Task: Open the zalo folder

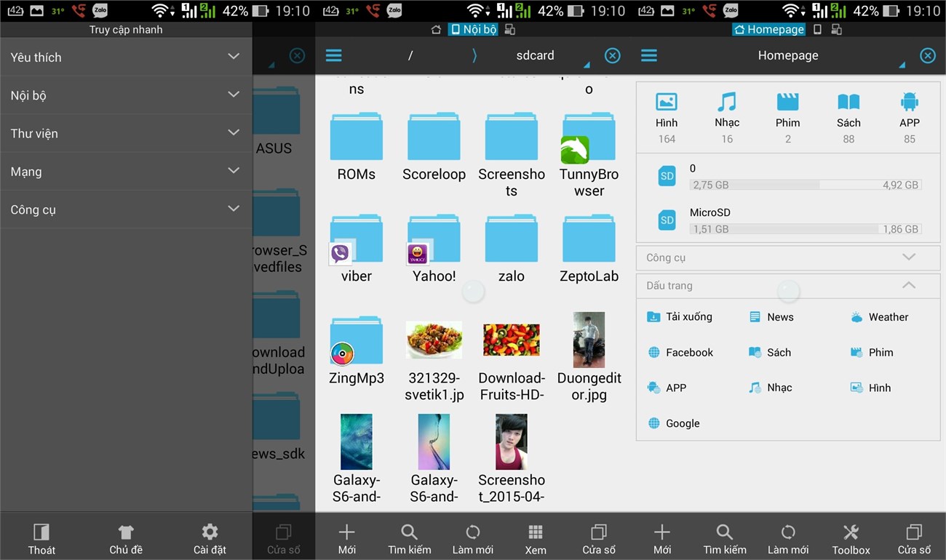Action: [x=512, y=248]
